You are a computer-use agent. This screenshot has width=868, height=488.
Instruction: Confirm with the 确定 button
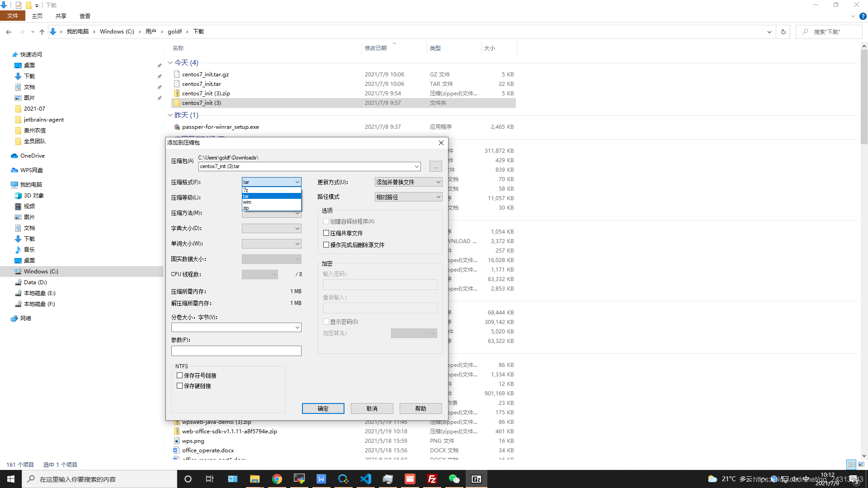(x=323, y=408)
